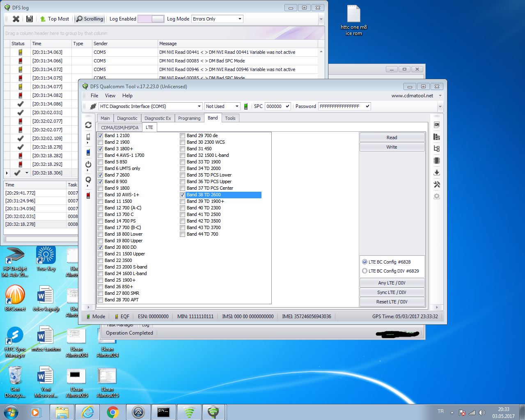Click the green phone icon next to SPC
Viewport: 525px width, 420px height.
[x=246, y=106]
